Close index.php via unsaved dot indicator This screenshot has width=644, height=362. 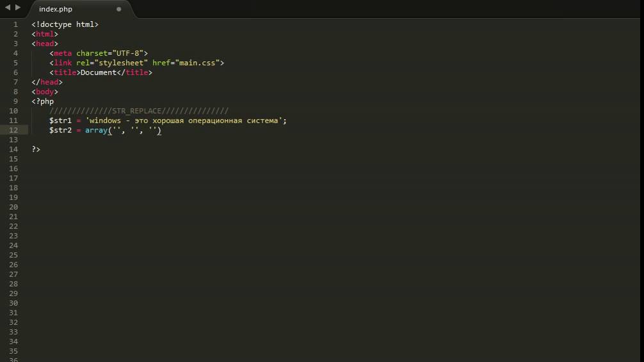(118, 9)
